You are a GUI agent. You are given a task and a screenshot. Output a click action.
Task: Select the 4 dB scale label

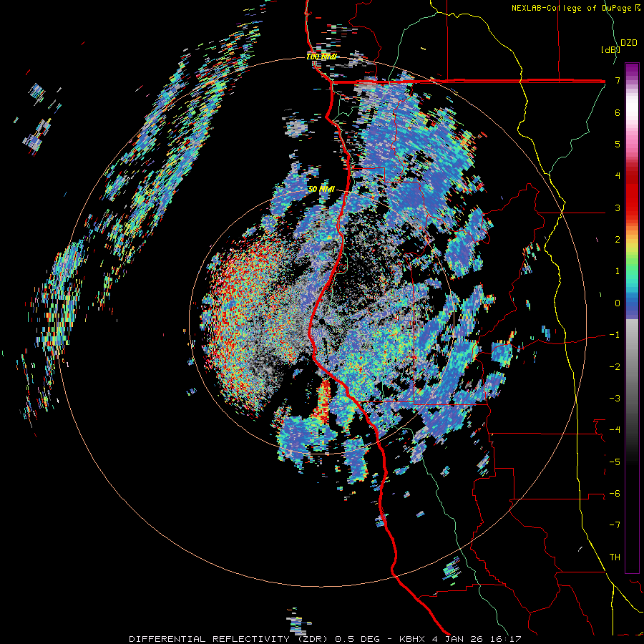[618, 176]
